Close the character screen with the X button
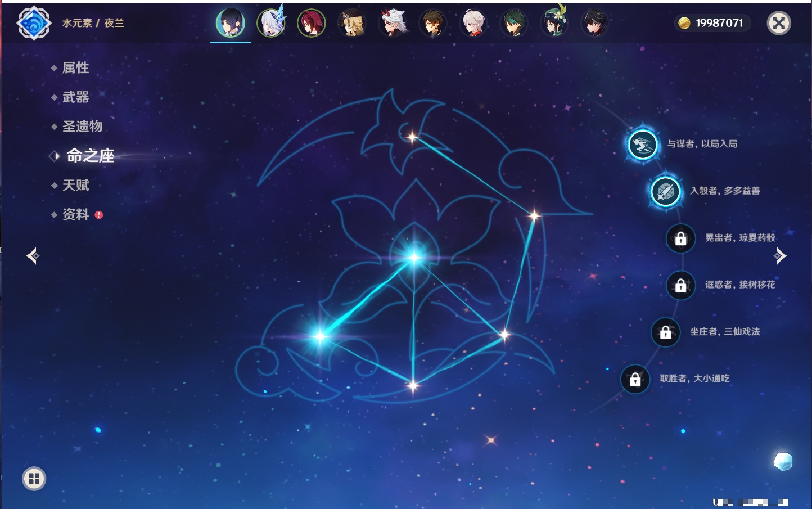This screenshot has height=509, width=812. click(x=779, y=23)
